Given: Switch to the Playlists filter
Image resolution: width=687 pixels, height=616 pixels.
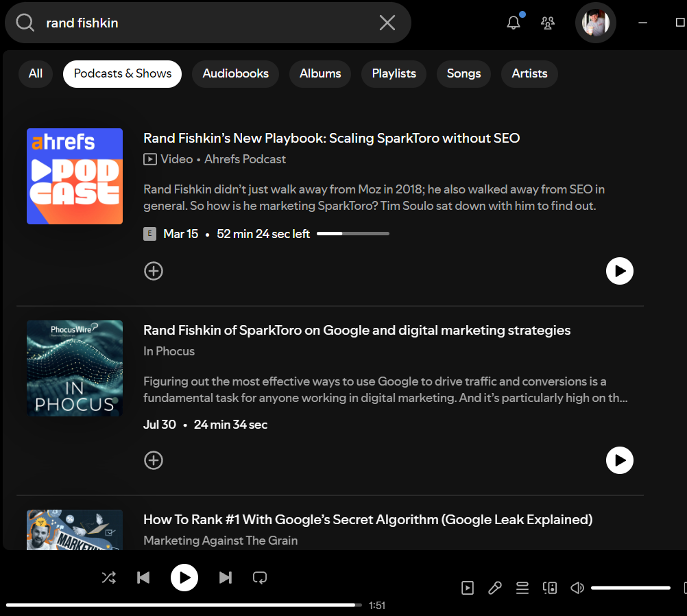Looking at the screenshot, I should point(394,73).
